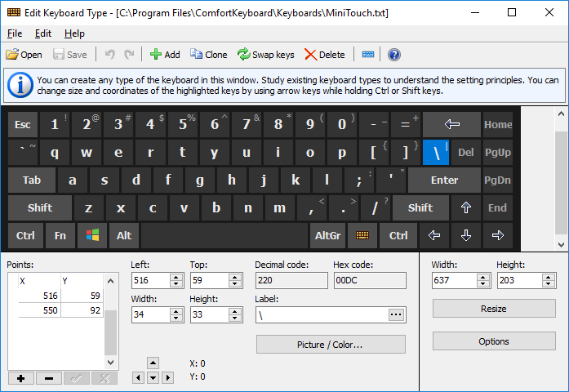Click the Options button
The height and width of the screenshot is (392, 569).
tap(493, 341)
